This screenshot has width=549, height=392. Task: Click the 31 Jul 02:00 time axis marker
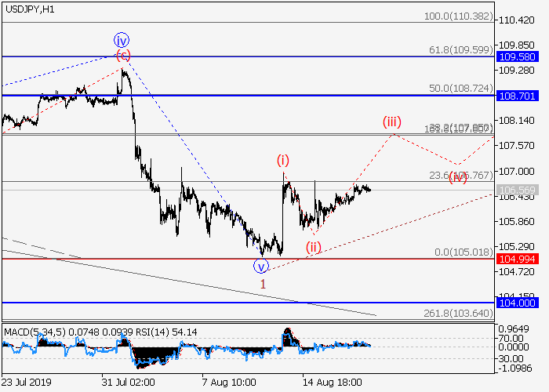click(127, 382)
